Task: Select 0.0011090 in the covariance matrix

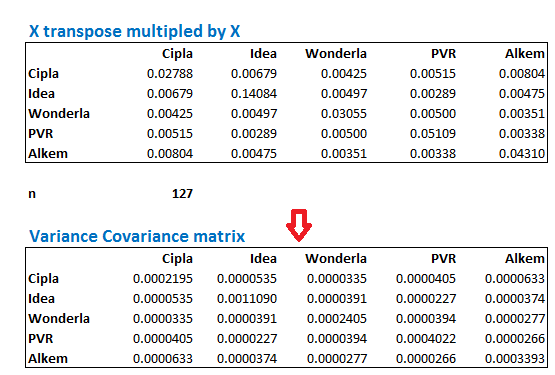Action: (x=247, y=299)
